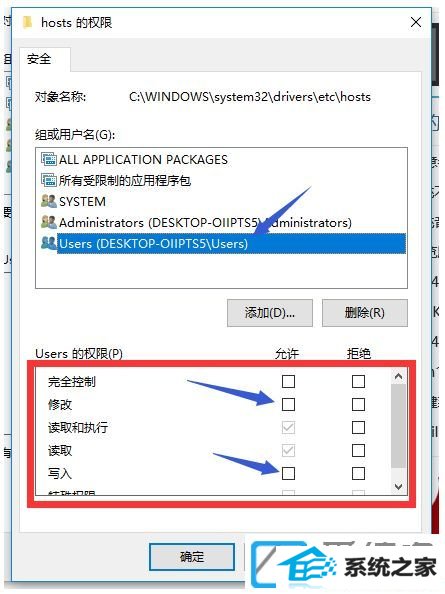The height and width of the screenshot is (594, 445).
Task: Check Deny box for 读取 permission
Action: tap(358, 451)
